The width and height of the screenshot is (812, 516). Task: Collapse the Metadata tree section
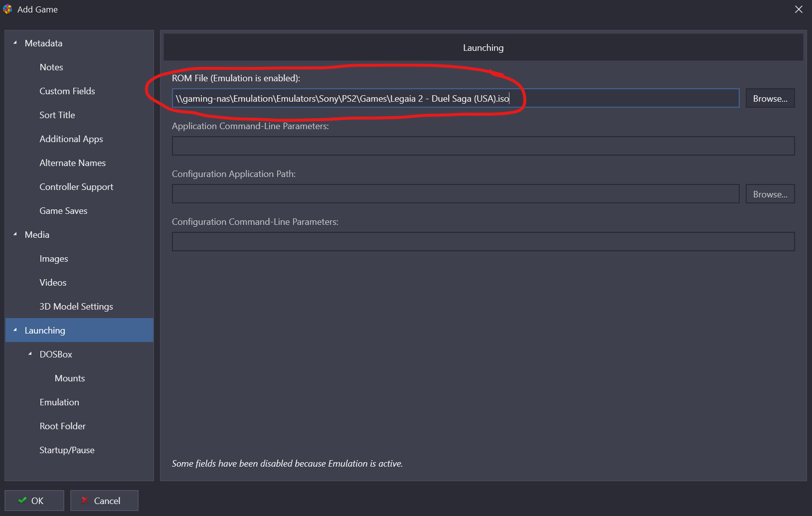coord(15,43)
